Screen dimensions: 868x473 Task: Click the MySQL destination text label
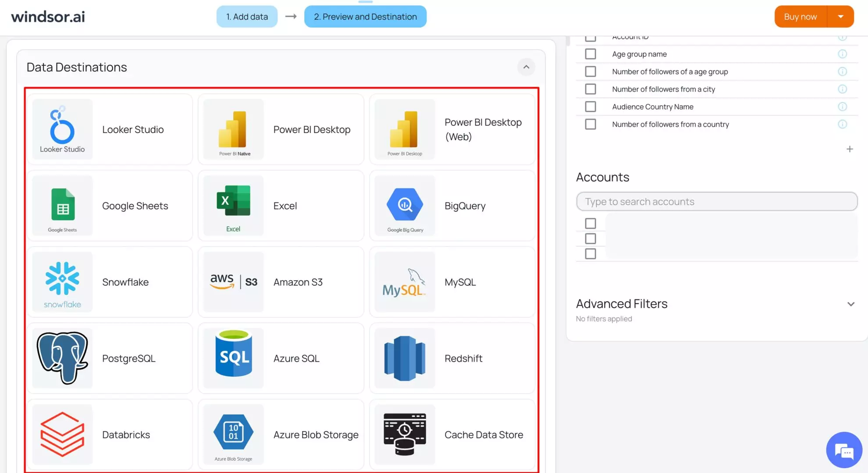point(460,282)
